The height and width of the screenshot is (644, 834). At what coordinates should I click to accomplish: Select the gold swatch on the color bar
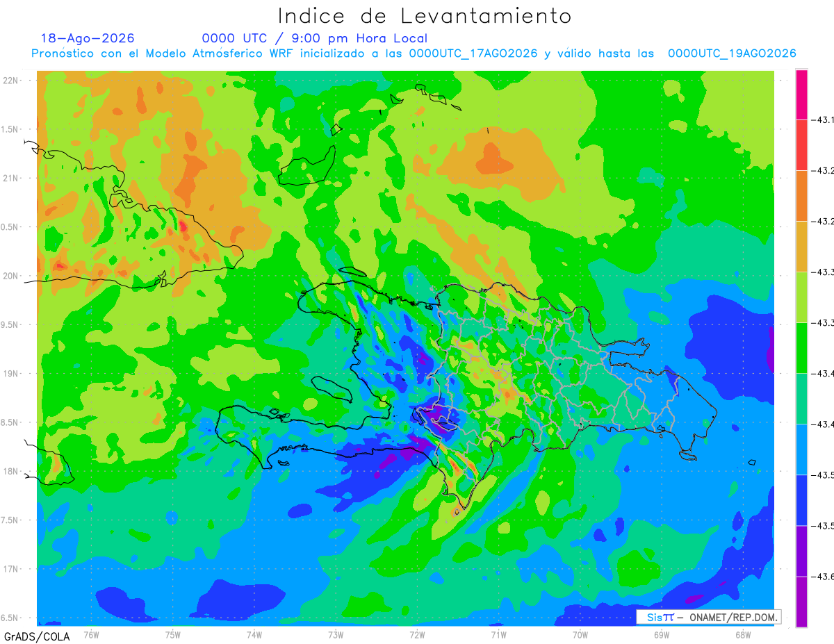tap(801, 247)
